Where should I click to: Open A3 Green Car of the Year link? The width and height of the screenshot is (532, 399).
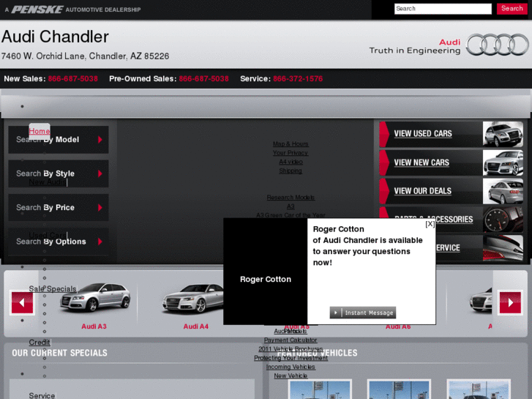point(291,215)
